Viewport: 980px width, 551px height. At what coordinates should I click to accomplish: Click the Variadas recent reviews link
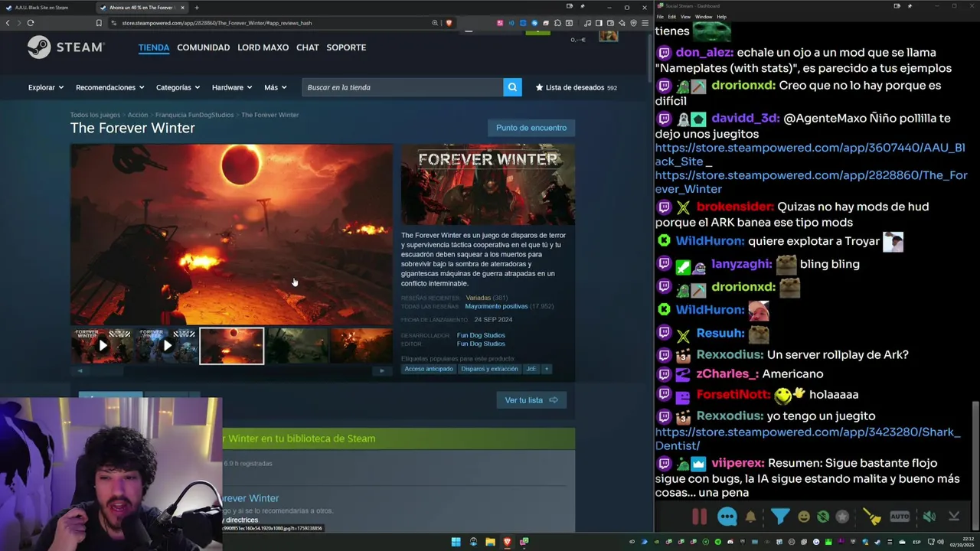(x=478, y=298)
